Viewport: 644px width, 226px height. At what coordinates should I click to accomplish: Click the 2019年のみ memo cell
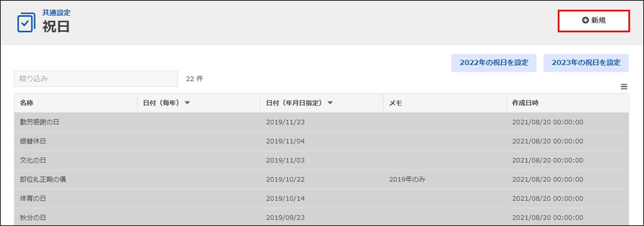(x=407, y=179)
